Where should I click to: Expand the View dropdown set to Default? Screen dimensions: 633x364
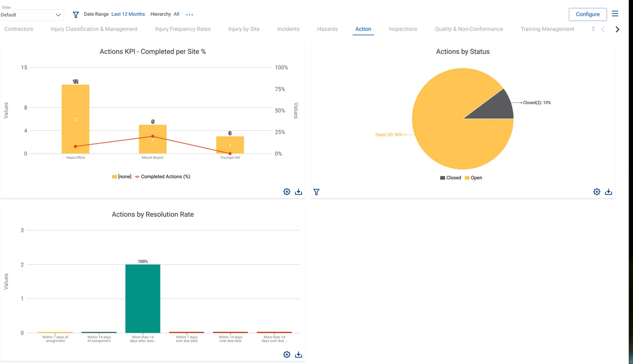[32, 15]
